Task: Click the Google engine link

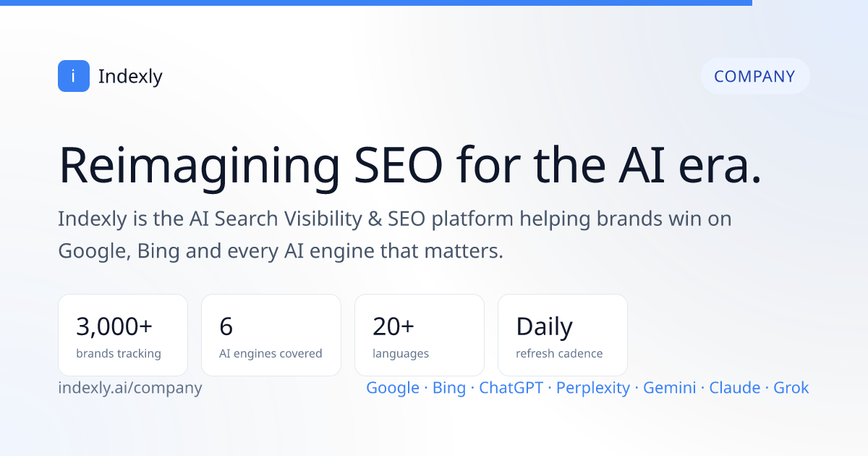Action: click(393, 388)
